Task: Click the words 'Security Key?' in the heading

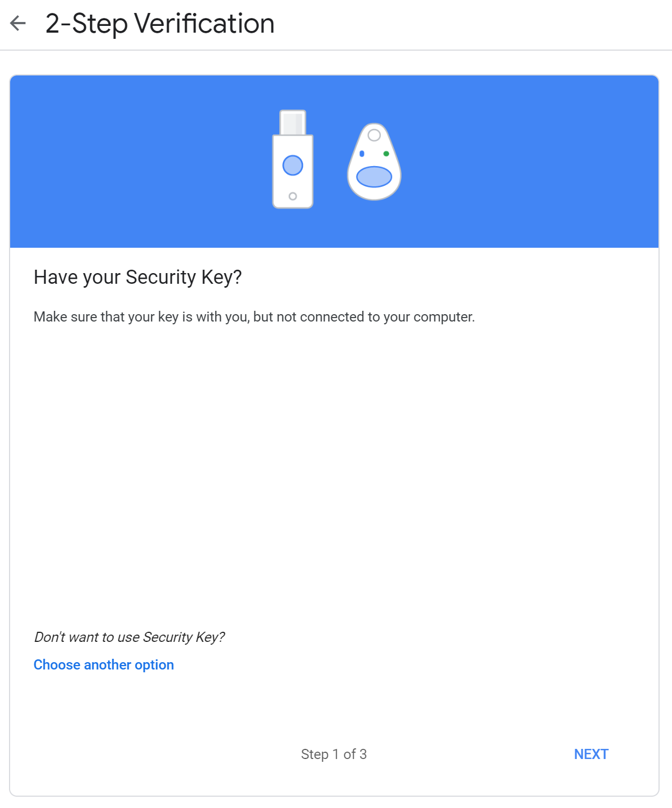Action: (184, 277)
